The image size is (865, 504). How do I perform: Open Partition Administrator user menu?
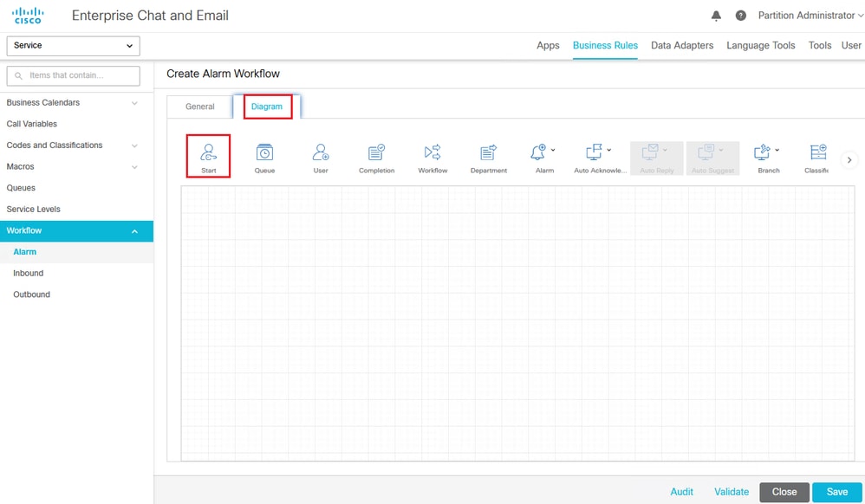point(810,16)
